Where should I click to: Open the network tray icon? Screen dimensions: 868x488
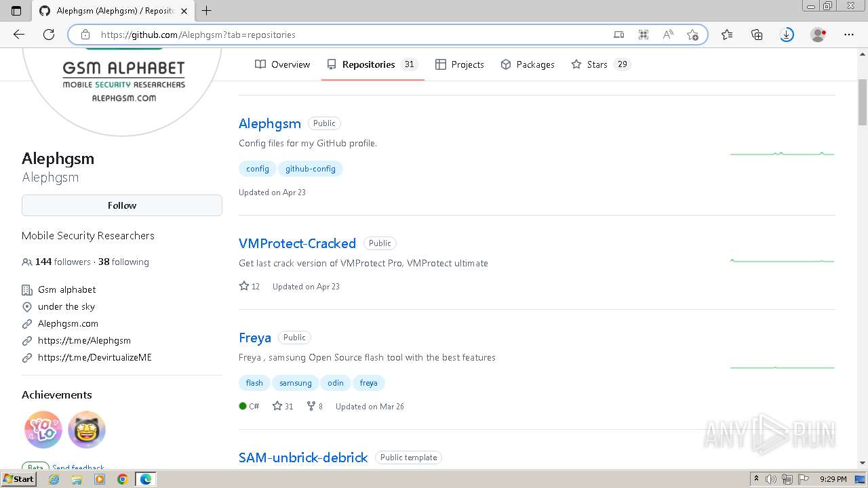point(787,479)
